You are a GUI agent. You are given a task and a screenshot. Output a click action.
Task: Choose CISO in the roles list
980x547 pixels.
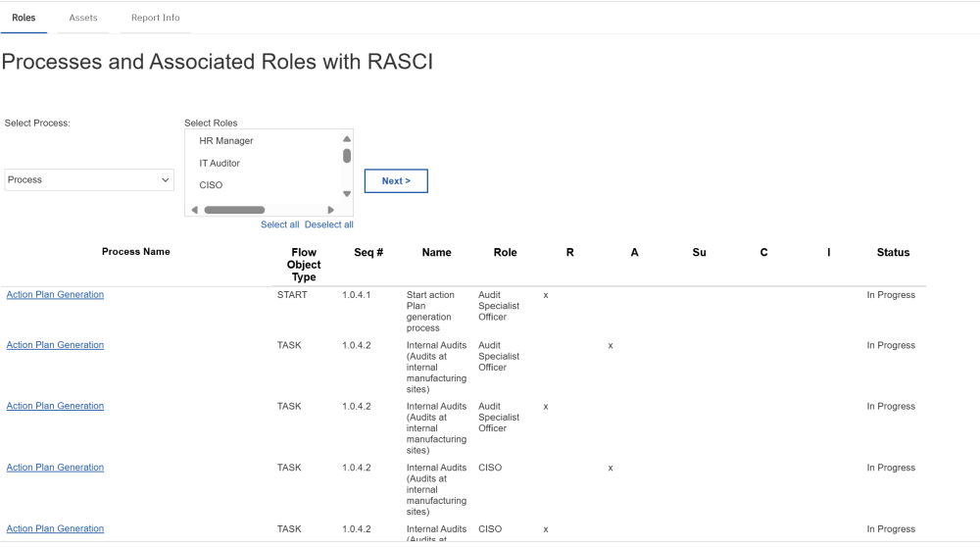tap(211, 185)
